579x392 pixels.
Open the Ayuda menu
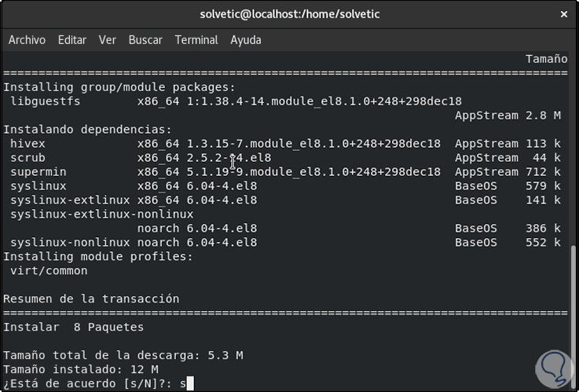click(246, 40)
